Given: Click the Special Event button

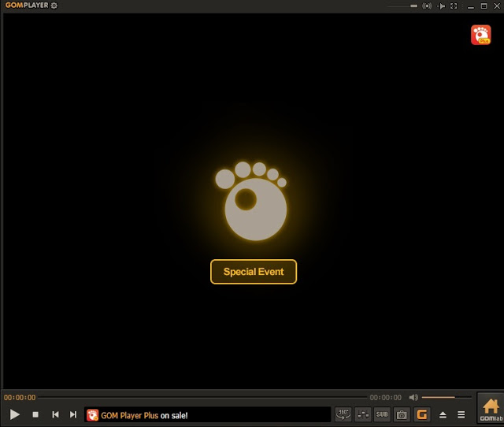Looking at the screenshot, I should pyautogui.click(x=254, y=272).
